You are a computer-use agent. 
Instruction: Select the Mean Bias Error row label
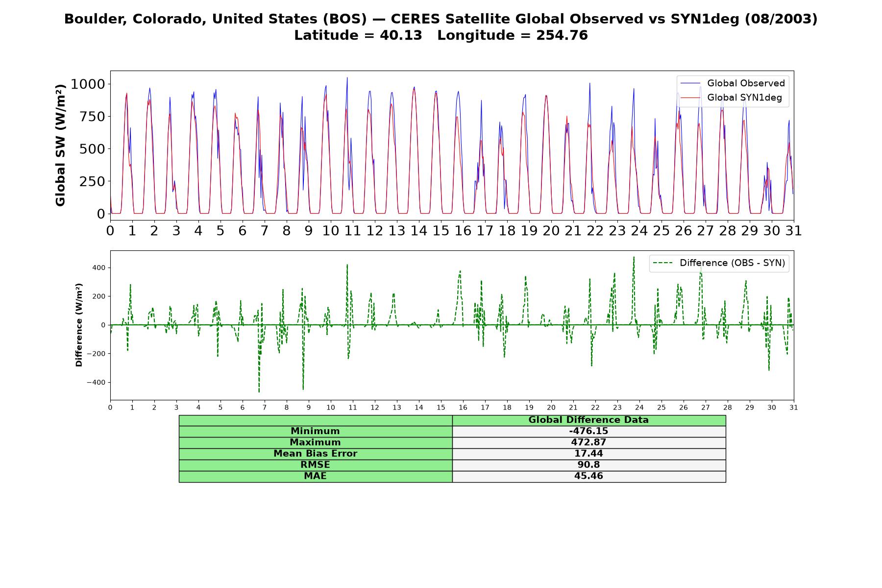[315, 454]
